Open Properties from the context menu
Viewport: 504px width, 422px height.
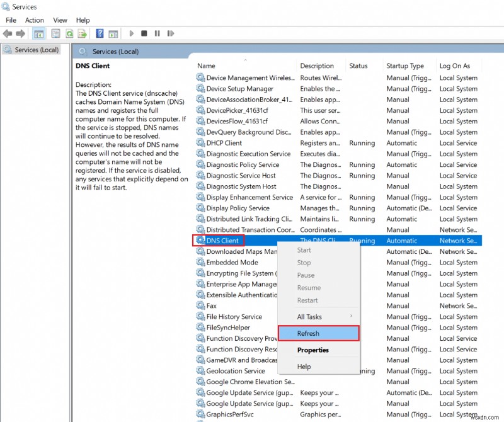point(312,350)
